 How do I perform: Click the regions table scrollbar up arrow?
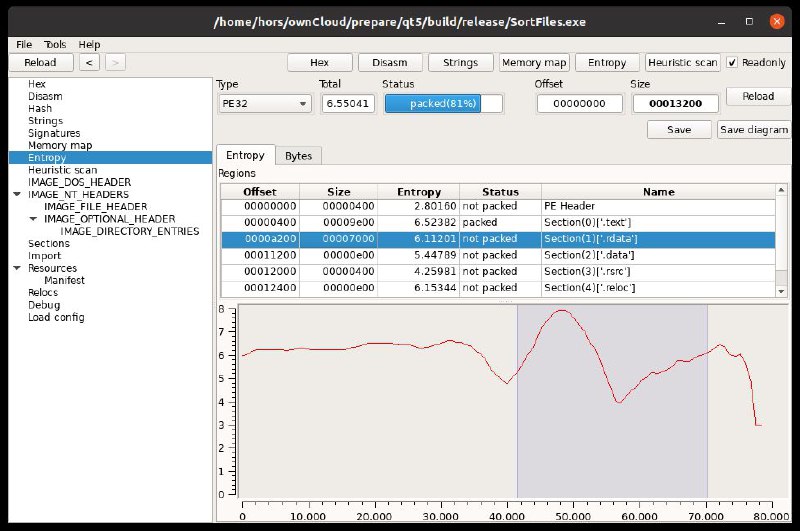(781, 190)
